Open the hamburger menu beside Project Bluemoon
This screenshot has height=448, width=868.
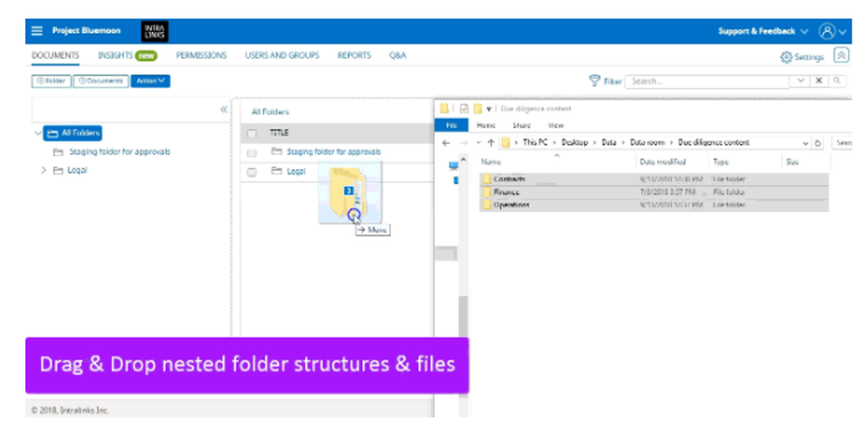[x=37, y=31]
